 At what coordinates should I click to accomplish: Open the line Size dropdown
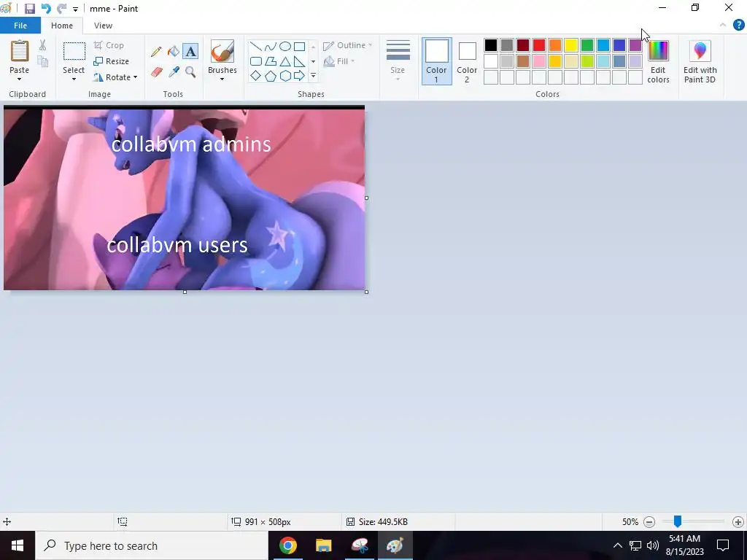tap(398, 61)
